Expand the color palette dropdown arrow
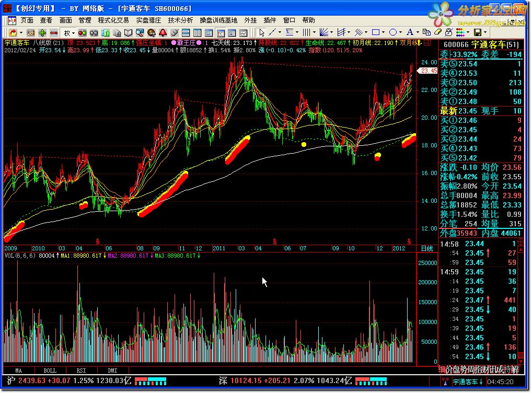 (468, 32)
